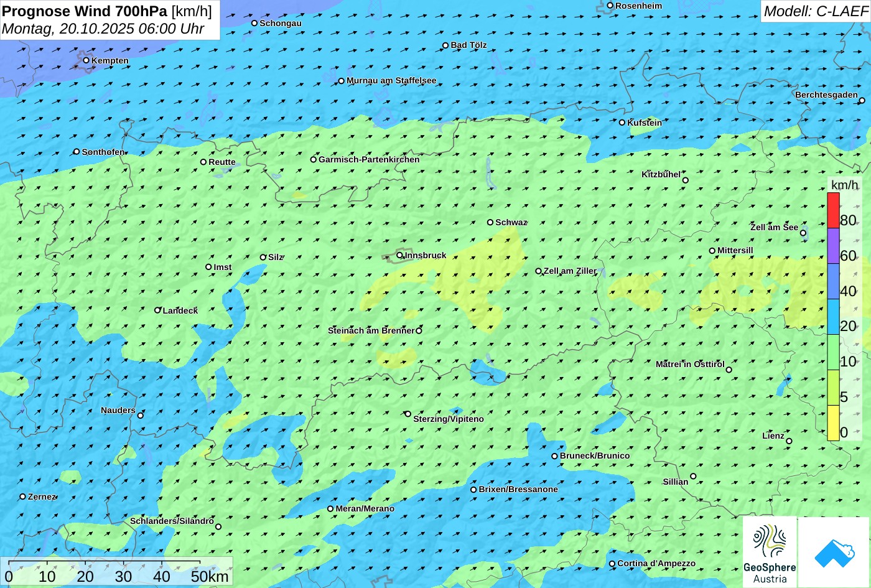Click the 'Schongau' label
The height and width of the screenshot is (588, 871).
pos(281,23)
